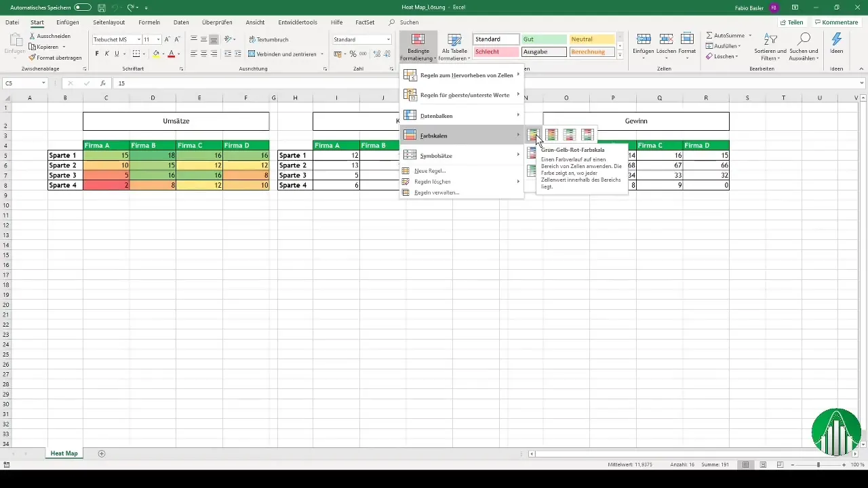Open Als Tabelle formatieren gallery

(454, 47)
